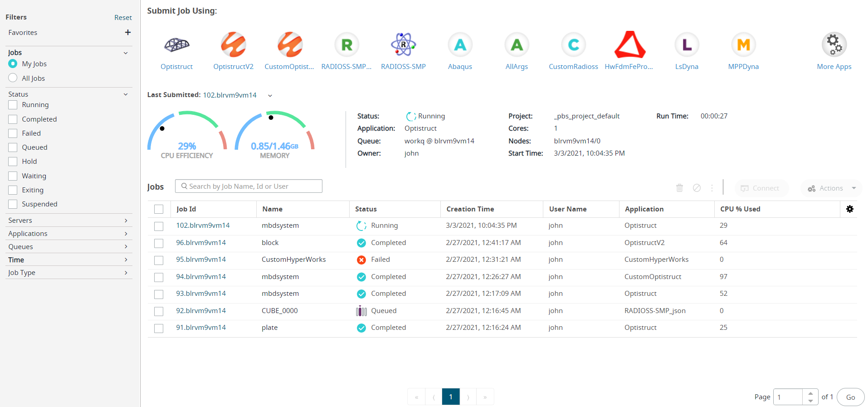Add a favorite with plus icon
Image resolution: width=868 pixels, height=407 pixels.
pyautogui.click(x=128, y=33)
